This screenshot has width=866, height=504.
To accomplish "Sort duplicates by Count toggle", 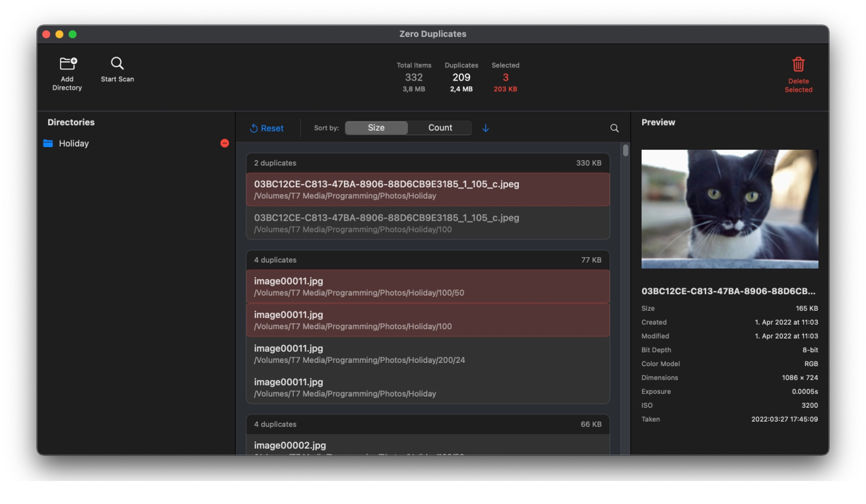I will (x=440, y=128).
